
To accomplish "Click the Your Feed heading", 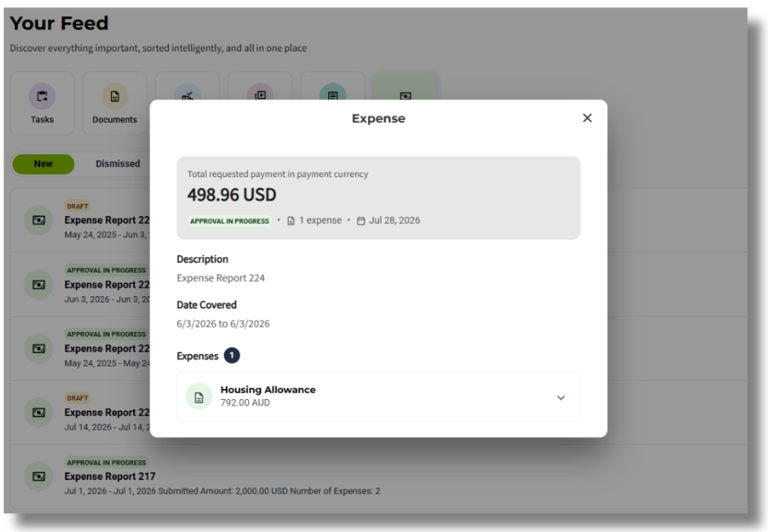I will click(x=59, y=23).
